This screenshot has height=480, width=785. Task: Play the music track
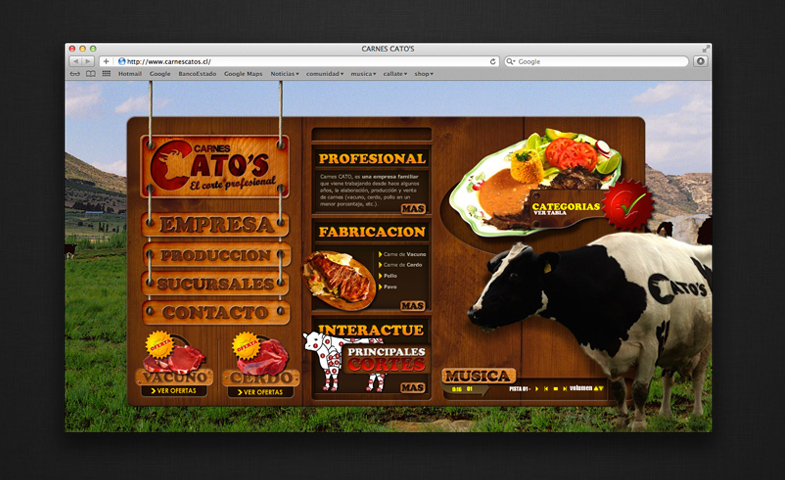point(537,388)
